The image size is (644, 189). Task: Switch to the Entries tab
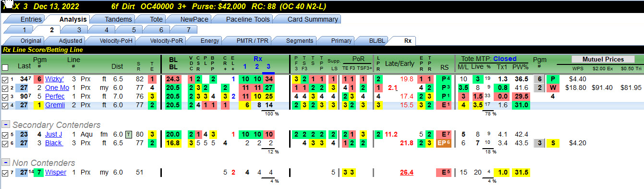click(31, 19)
